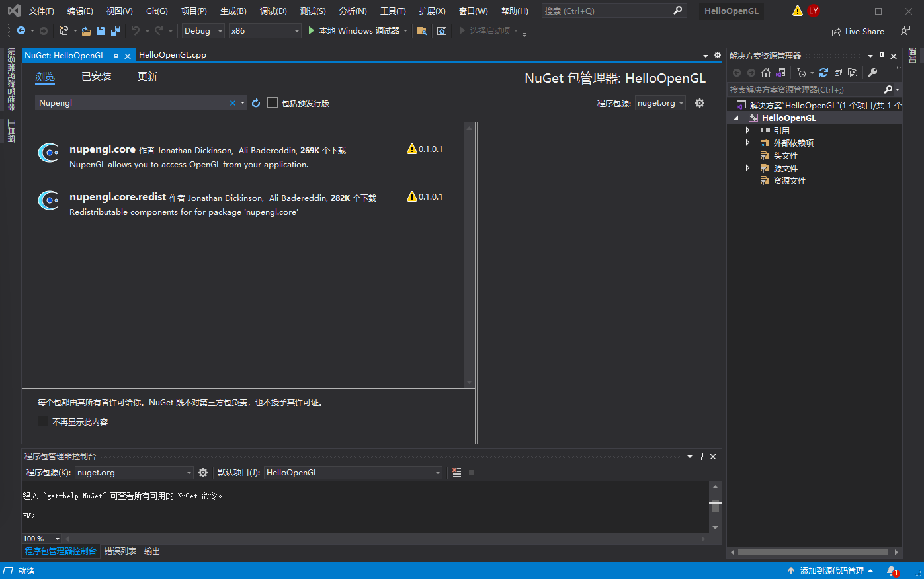Click the Solution Explorer horizontal scrollbar

point(813,552)
